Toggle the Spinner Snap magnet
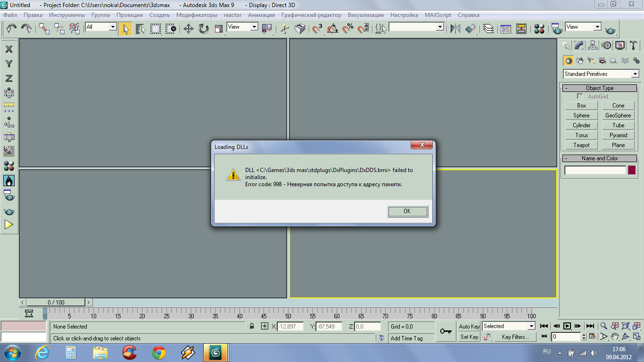Viewport: 644px width, 362px height. coord(363,29)
